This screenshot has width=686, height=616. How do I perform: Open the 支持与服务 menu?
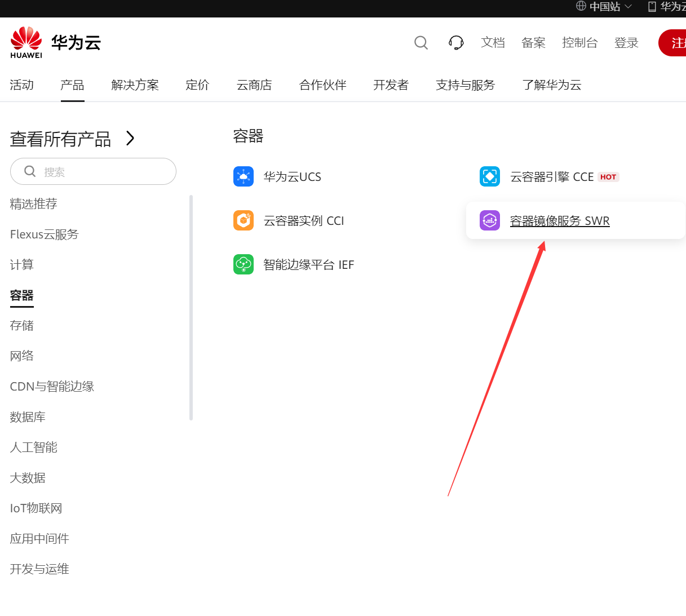tap(465, 85)
